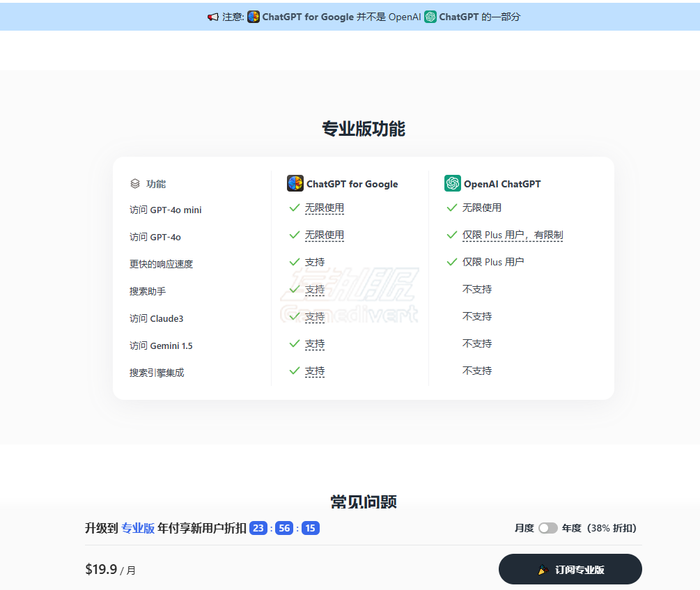The width and height of the screenshot is (700, 590).
Task: Click the ChatGPT for Google logo in top banner
Action: click(254, 17)
